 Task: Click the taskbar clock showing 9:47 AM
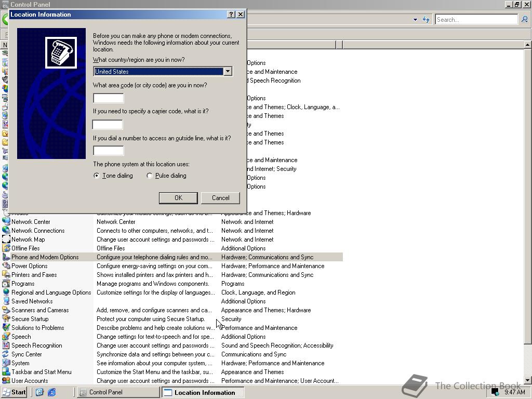[x=514, y=392]
